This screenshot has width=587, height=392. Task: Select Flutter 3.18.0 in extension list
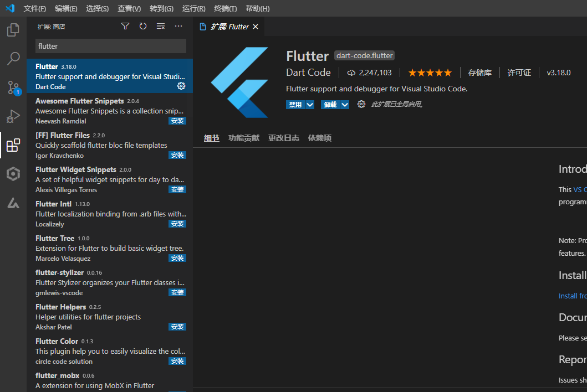110,76
